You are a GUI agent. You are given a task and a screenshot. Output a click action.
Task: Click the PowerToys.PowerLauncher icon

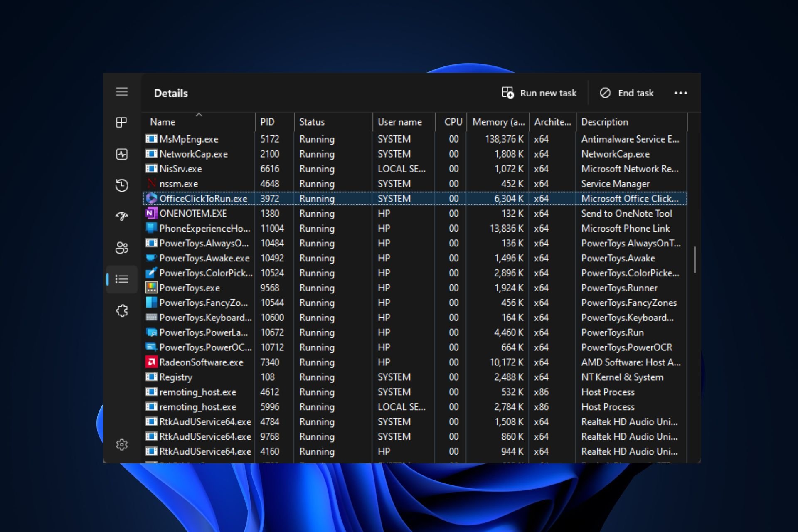(x=151, y=332)
